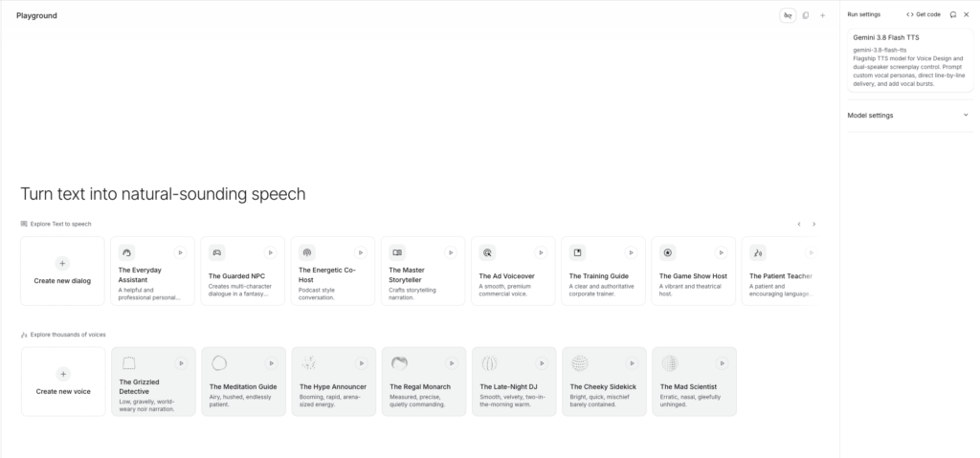Play The Grizzled Detective voice sample
Viewport: 980px width, 458px height.
pos(181,363)
